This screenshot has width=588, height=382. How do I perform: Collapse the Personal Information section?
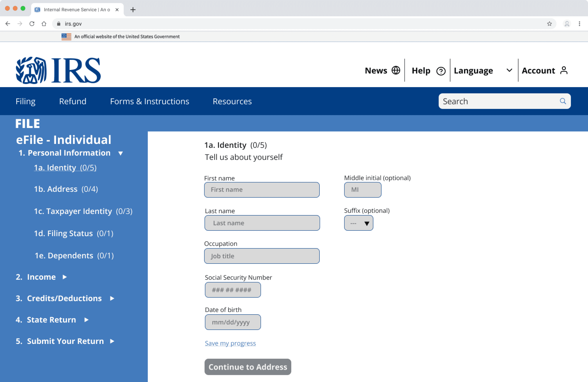pos(121,153)
